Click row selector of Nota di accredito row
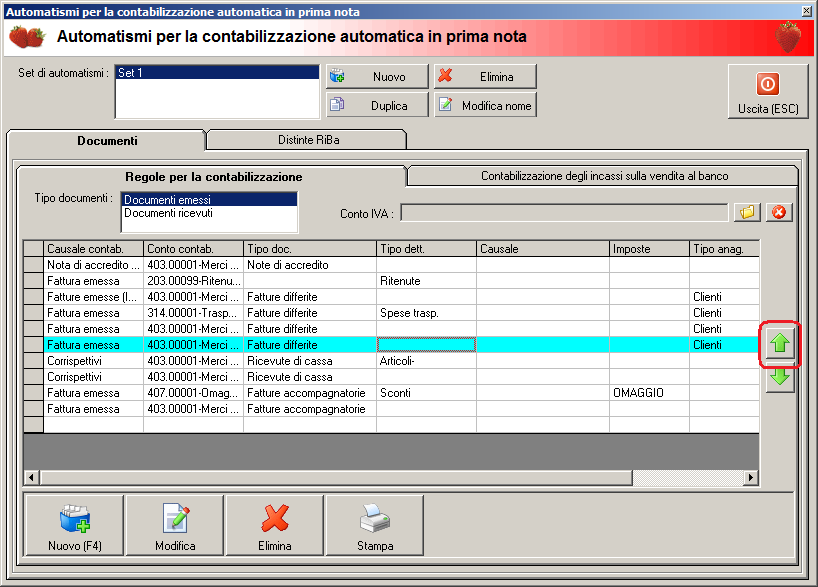Image resolution: width=818 pixels, height=587 pixels. coord(33,265)
